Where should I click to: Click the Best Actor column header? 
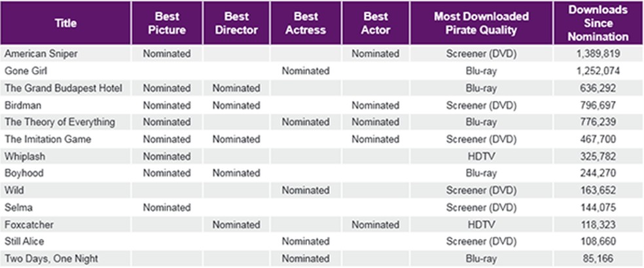(x=375, y=23)
